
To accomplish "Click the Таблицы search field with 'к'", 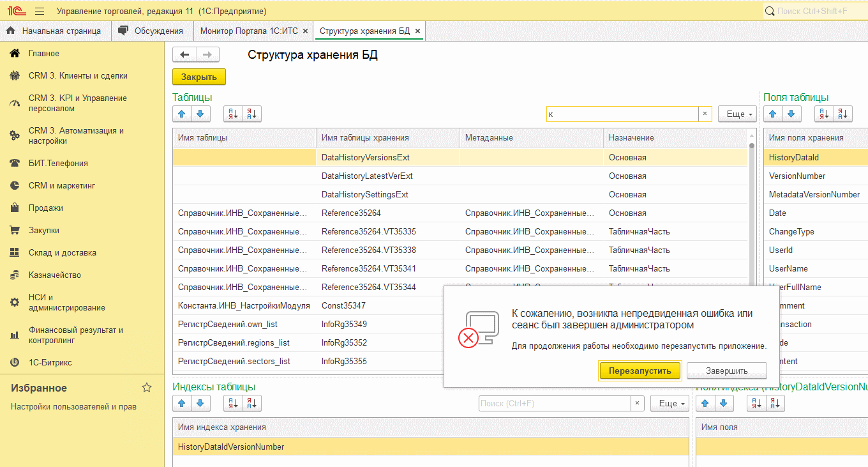I will coord(622,114).
